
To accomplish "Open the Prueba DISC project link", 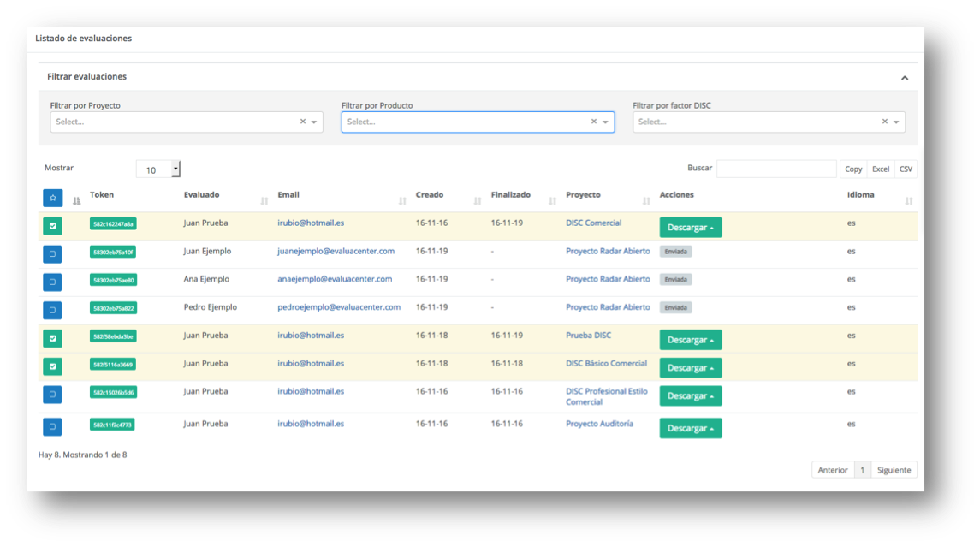I will [588, 336].
